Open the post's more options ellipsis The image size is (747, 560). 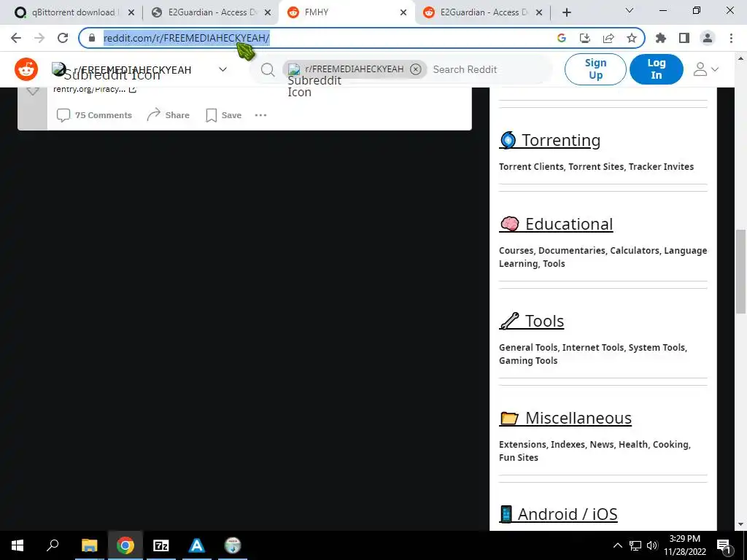click(260, 115)
